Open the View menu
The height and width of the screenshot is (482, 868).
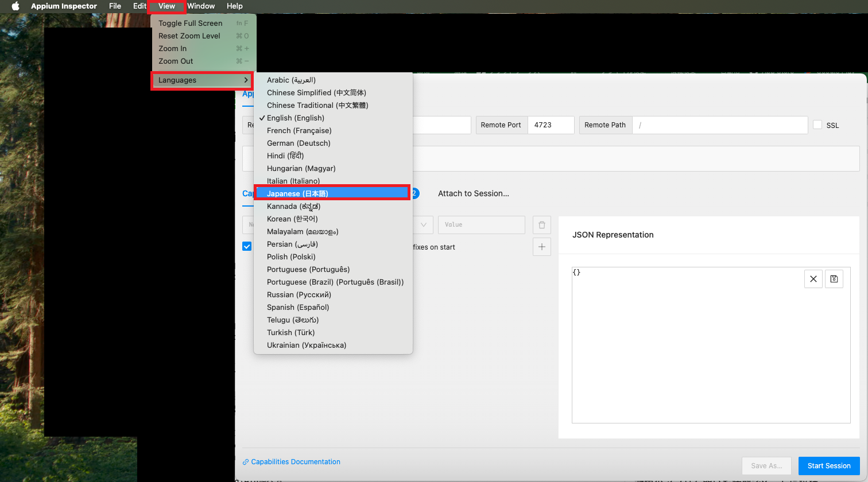click(166, 6)
